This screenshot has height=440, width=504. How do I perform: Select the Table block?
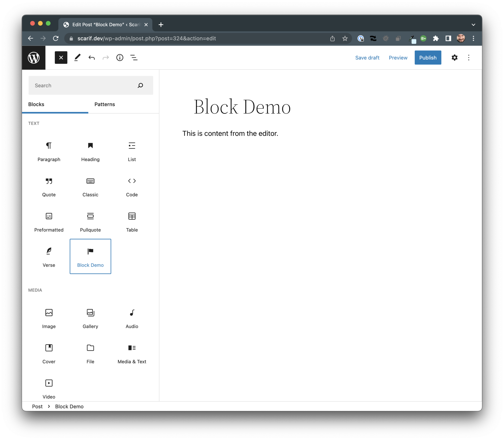[132, 222]
